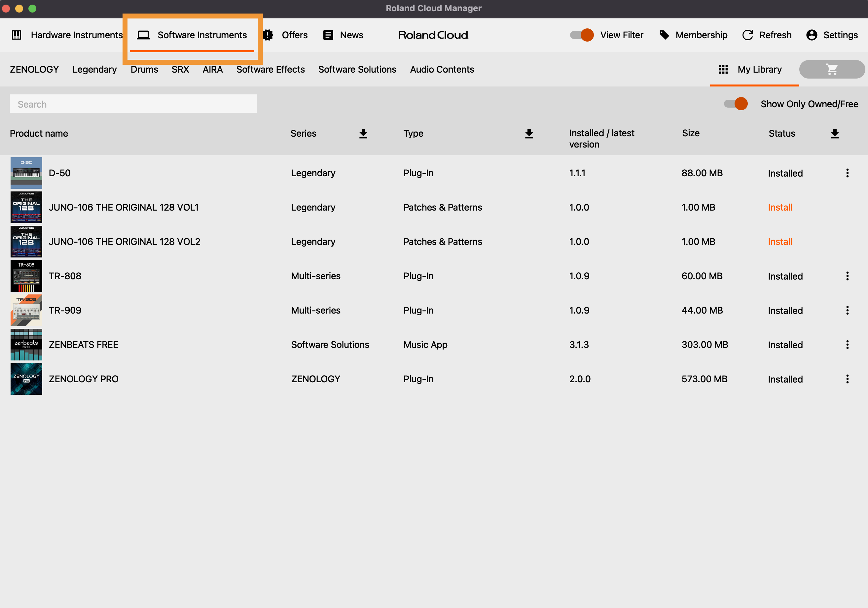Open Settings via the account icon
Screen dimensions: 868x608
pyautogui.click(x=811, y=35)
